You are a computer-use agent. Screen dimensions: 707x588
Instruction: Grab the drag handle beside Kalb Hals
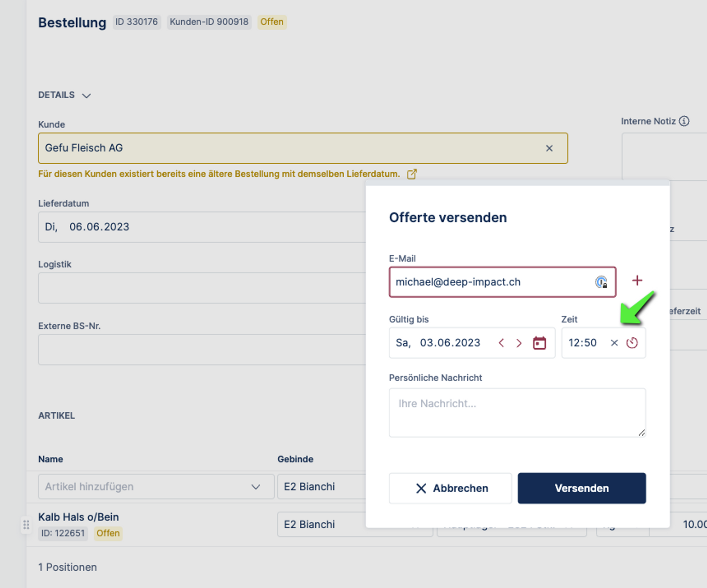click(26, 525)
